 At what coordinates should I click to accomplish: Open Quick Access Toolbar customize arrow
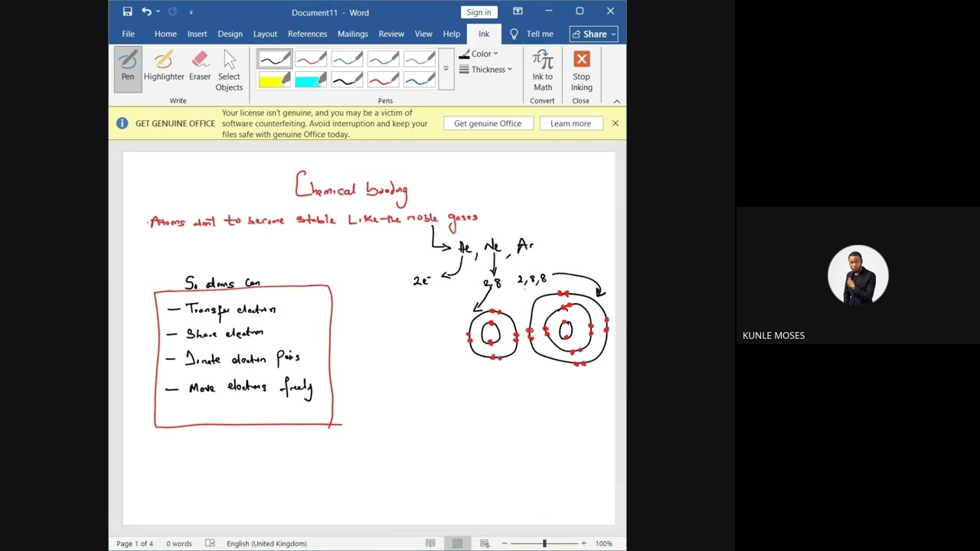pos(191,11)
